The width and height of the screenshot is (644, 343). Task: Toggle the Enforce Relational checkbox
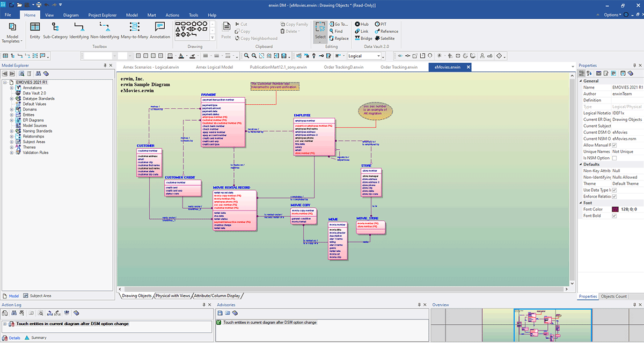(x=613, y=196)
